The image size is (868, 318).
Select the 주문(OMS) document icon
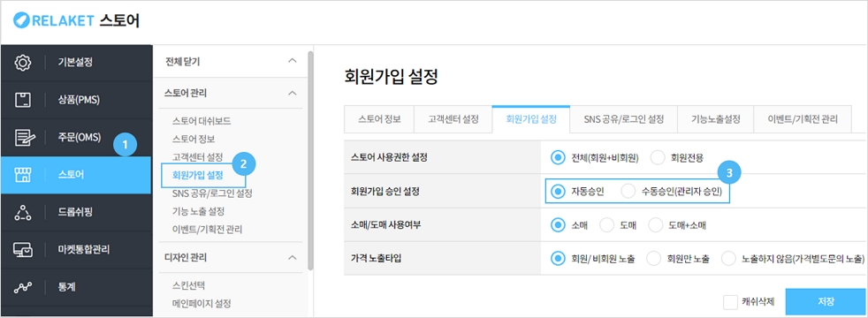click(x=22, y=137)
